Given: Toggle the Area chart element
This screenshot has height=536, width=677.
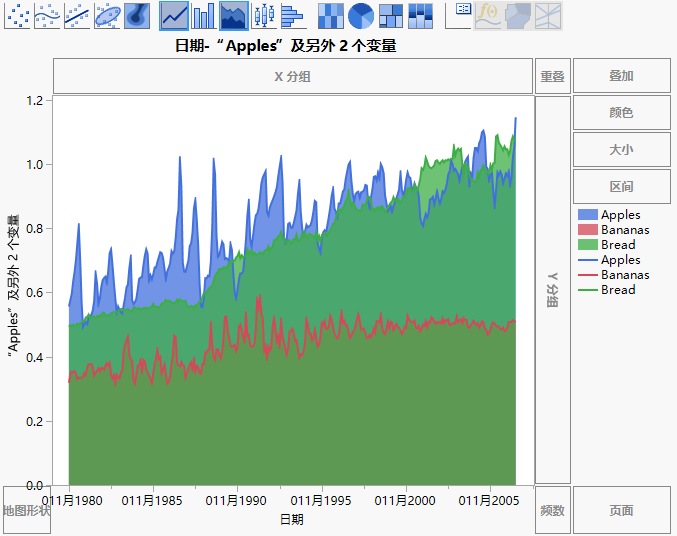Looking at the screenshot, I should [234, 15].
